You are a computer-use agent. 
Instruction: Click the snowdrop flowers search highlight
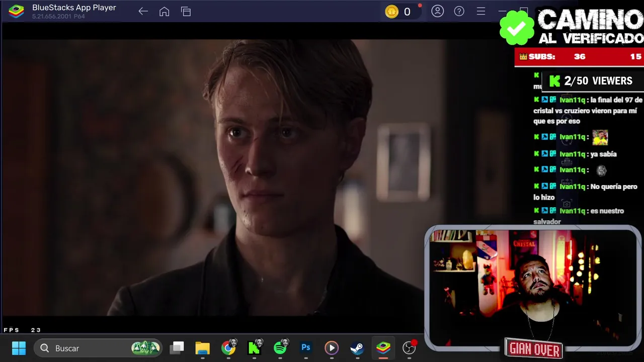coord(145,347)
